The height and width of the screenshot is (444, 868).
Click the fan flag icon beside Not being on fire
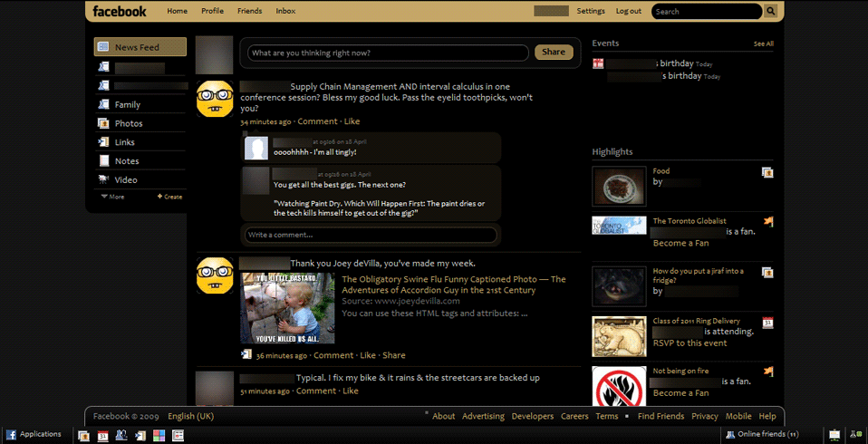767,372
